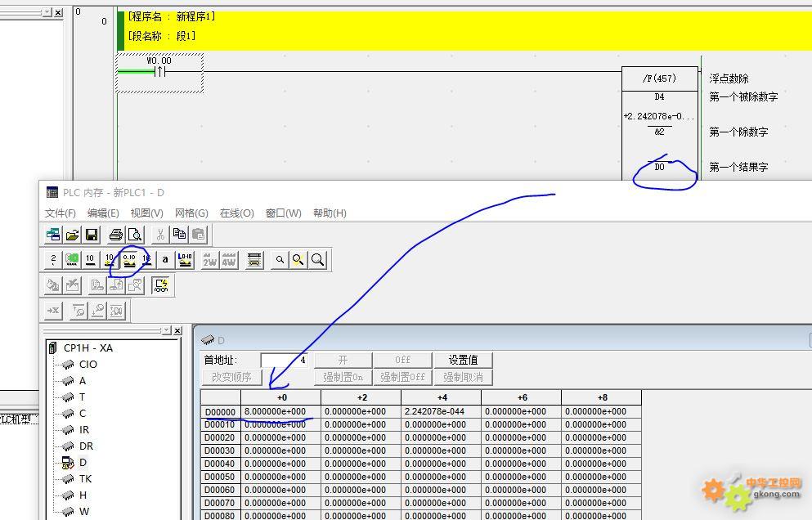Click the 2W double word icon

click(x=209, y=260)
